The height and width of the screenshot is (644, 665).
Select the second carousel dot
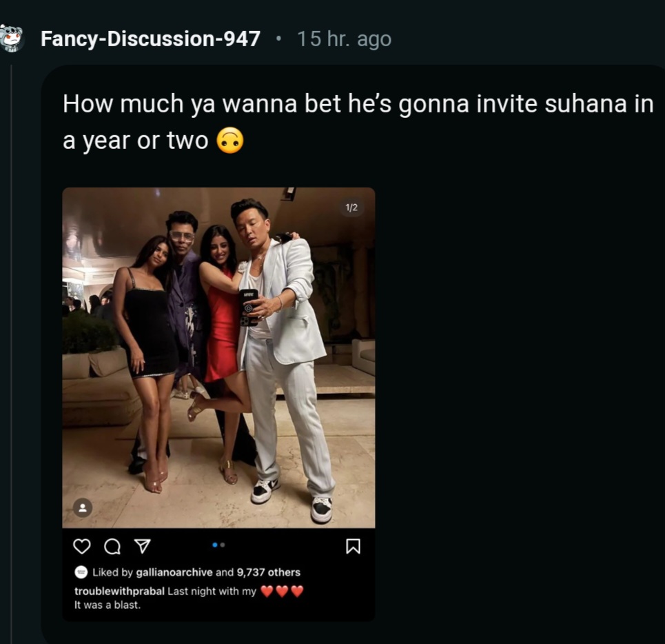[222, 545]
